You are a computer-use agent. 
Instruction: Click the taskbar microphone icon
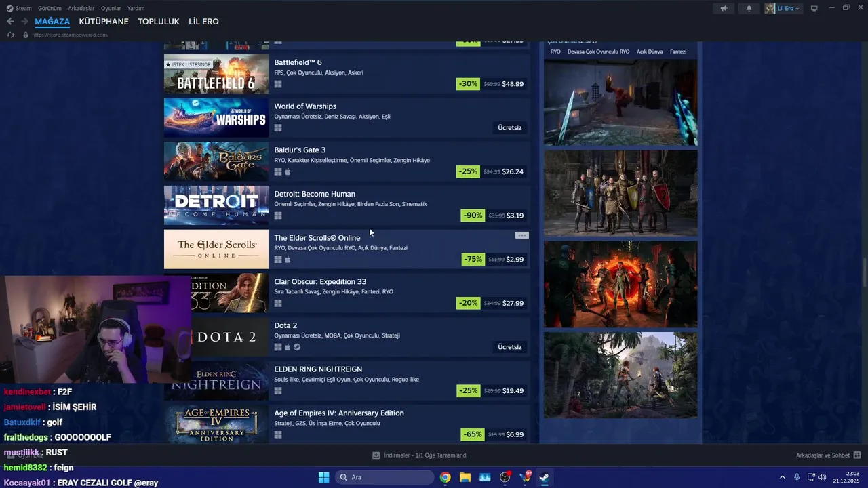click(797, 477)
